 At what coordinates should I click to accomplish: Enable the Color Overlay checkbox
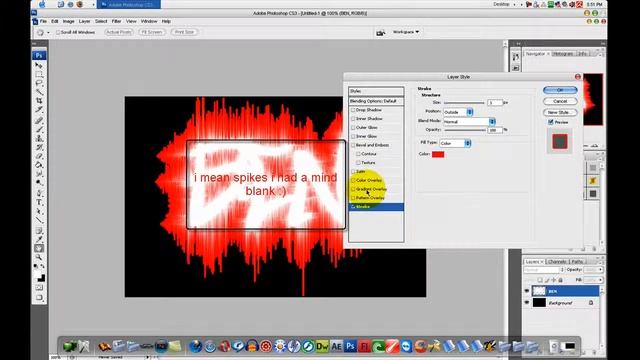pyautogui.click(x=353, y=180)
